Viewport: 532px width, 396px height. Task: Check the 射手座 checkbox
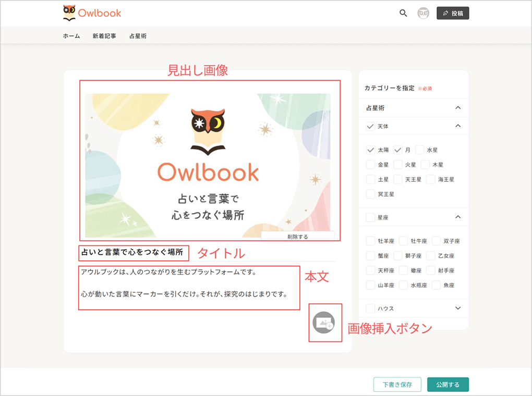click(x=430, y=270)
